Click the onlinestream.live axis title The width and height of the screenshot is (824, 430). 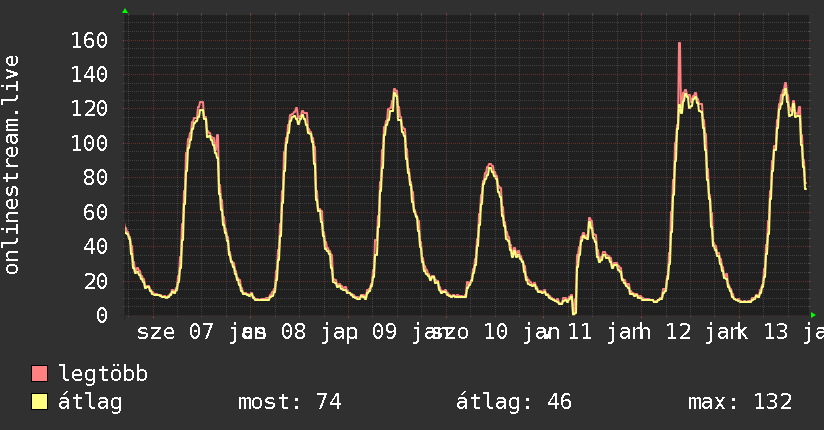[11, 165]
